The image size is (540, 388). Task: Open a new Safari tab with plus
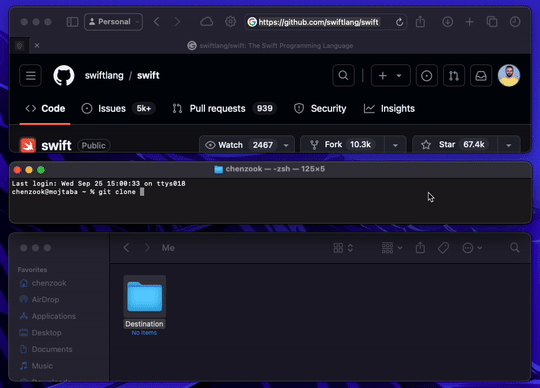pos(469,22)
